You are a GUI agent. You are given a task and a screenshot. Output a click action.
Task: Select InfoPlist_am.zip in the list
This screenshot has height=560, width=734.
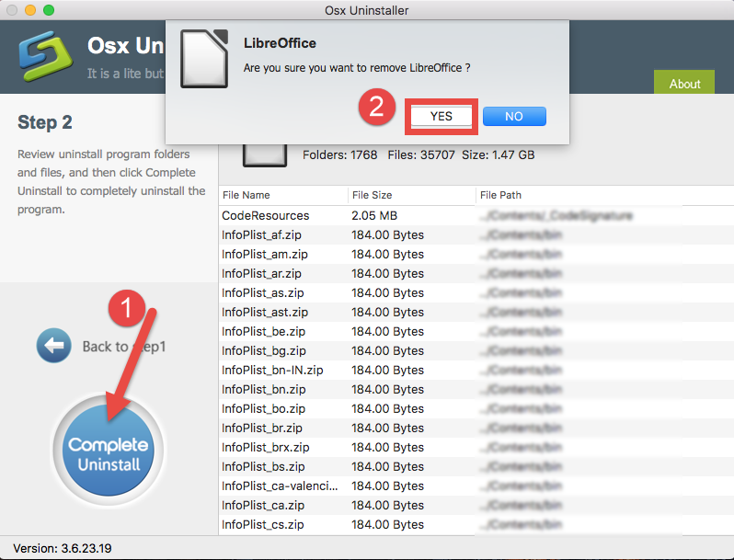(476, 254)
